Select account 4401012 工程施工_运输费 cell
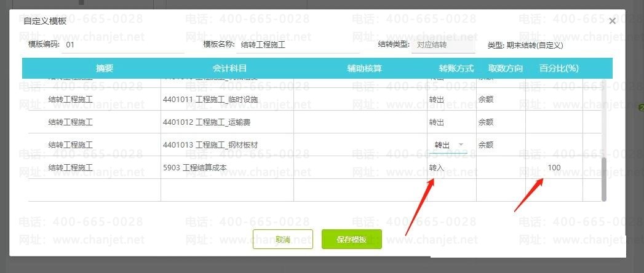The height and width of the screenshot is (273, 644). pyautogui.click(x=227, y=122)
